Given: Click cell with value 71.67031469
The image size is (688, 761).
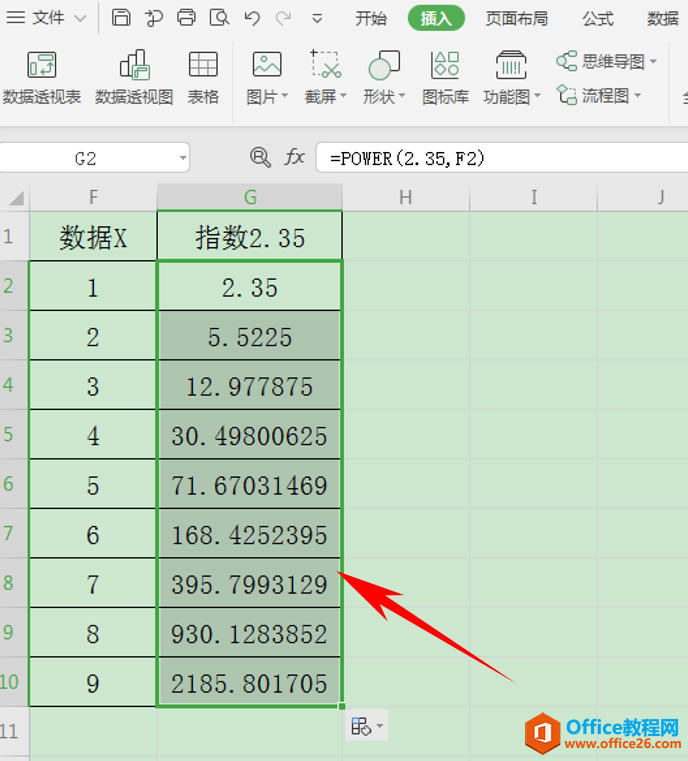Looking at the screenshot, I should [250, 484].
